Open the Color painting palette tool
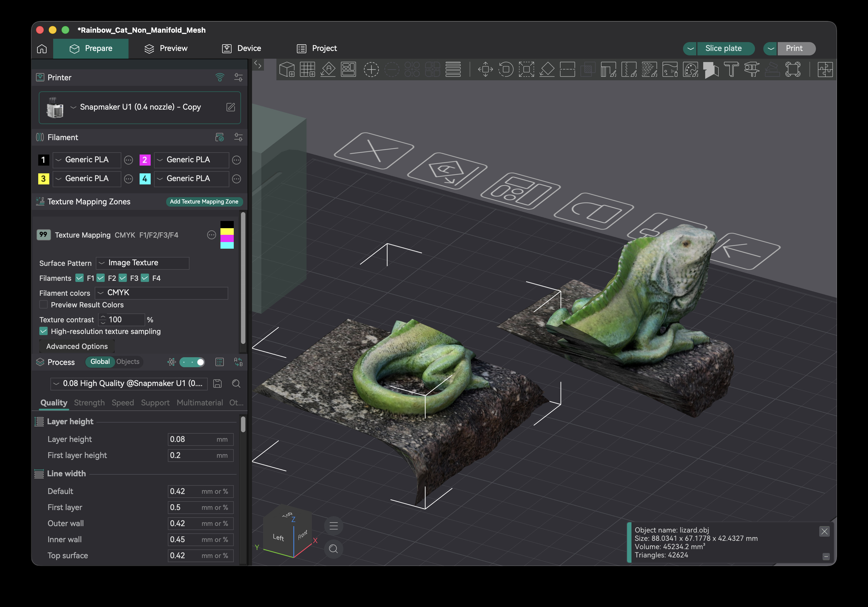The width and height of the screenshot is (868, 607). (x=690, y=70)
